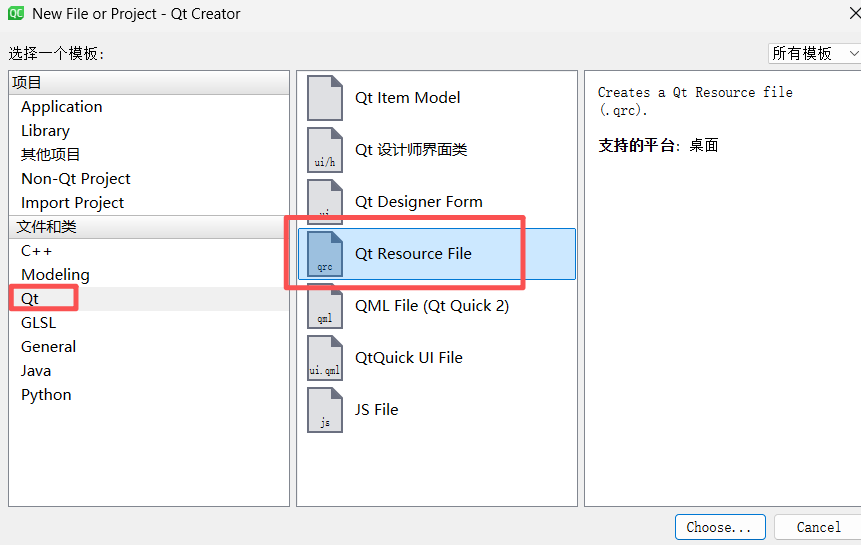Image resolution: width=861 pixels, height=545 pixels.
Task: Click the Qt Creator logo in title bar
Action: click(x=16, y=13)
